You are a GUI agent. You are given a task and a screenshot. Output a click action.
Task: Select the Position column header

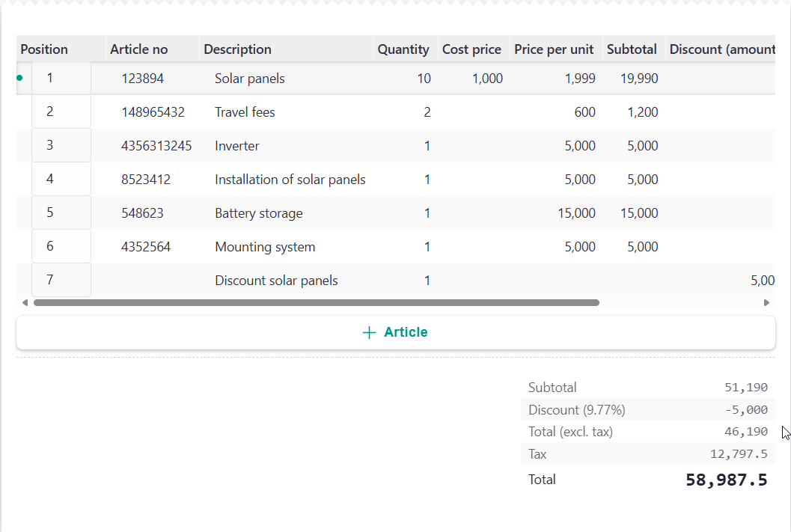pos(45,49)
